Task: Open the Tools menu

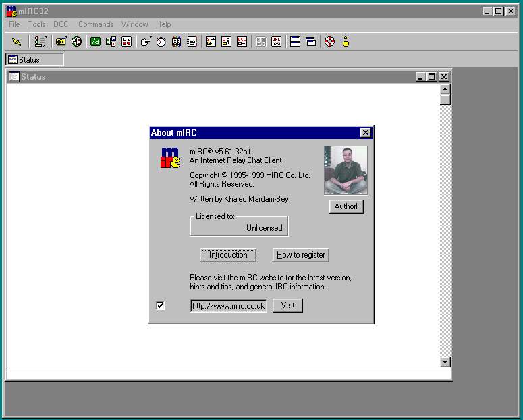Action: point(36,24)
